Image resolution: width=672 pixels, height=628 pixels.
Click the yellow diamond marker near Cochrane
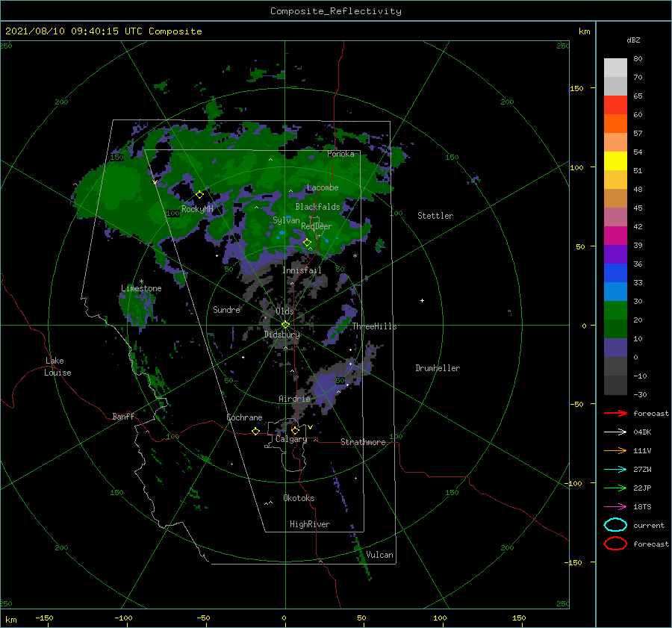point(255,431)
